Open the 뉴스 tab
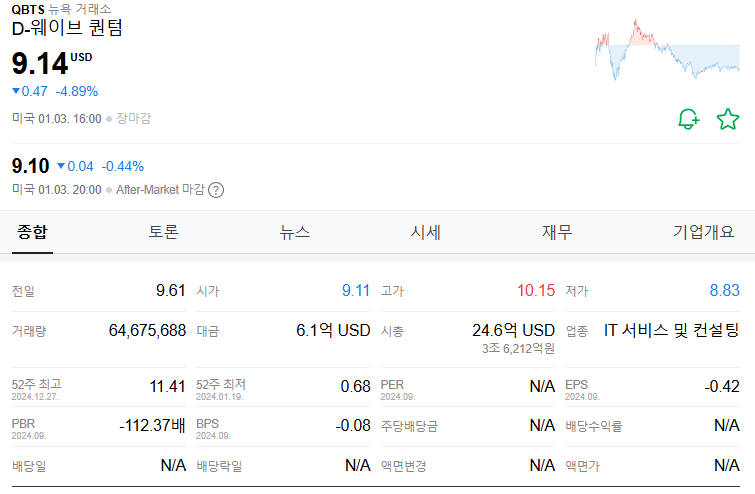Image resolution: width=755 pixels, height=494 pixels. point(295,232)
